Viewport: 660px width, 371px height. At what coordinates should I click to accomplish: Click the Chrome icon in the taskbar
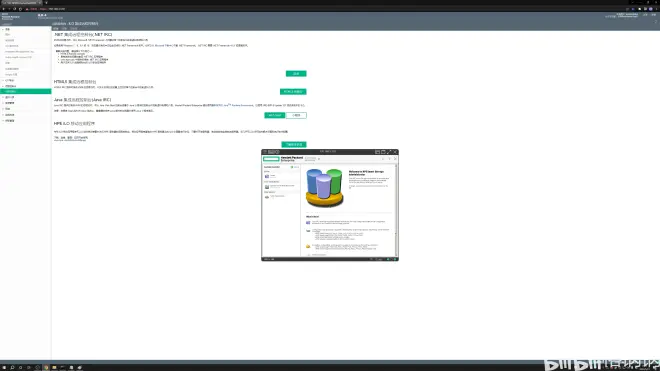click(46, 368)
